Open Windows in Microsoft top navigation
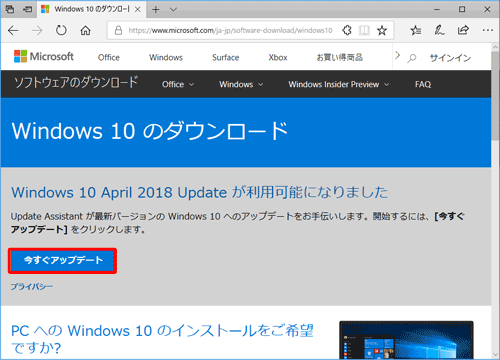 [166, 57]
